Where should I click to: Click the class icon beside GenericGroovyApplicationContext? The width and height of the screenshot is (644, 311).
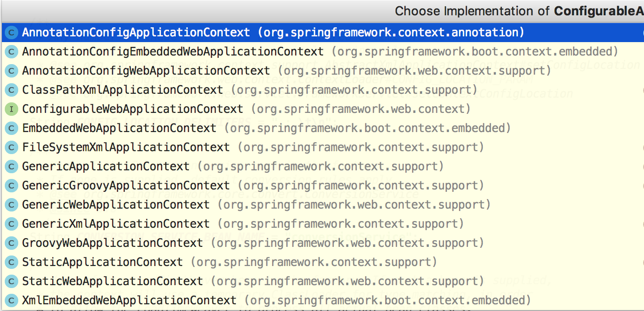point(11,186)
